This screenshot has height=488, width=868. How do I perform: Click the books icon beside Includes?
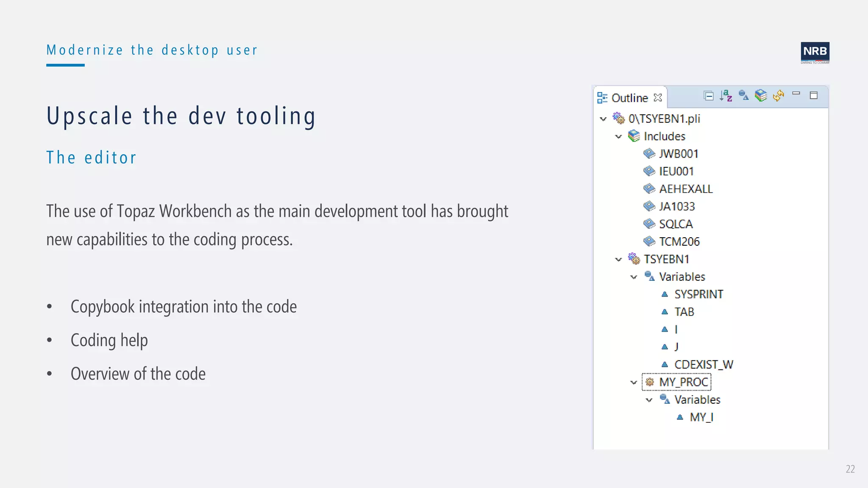point(634,136)
